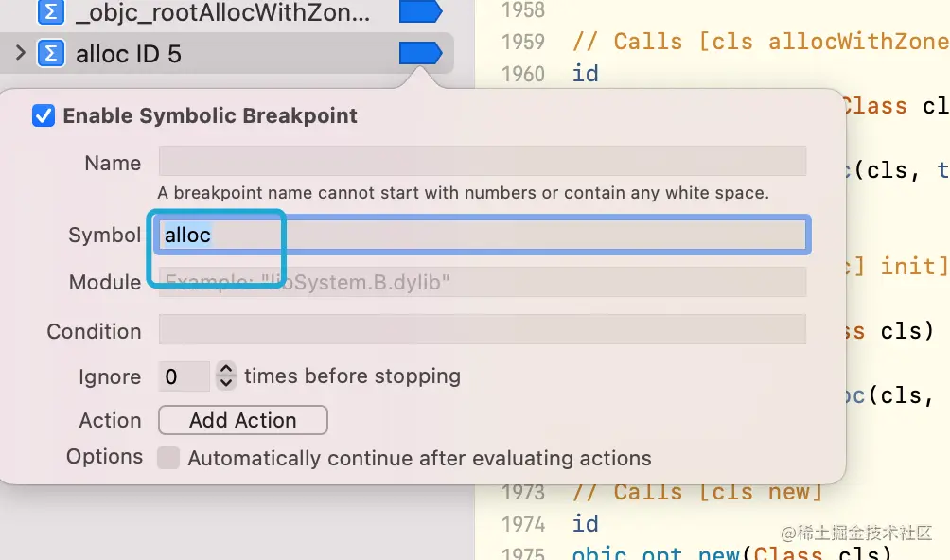Toggle the breakpoint arrow for _objc_rootAllocWithZone
The height and width of the screenshot is (560, 950).
click(420, 11)
